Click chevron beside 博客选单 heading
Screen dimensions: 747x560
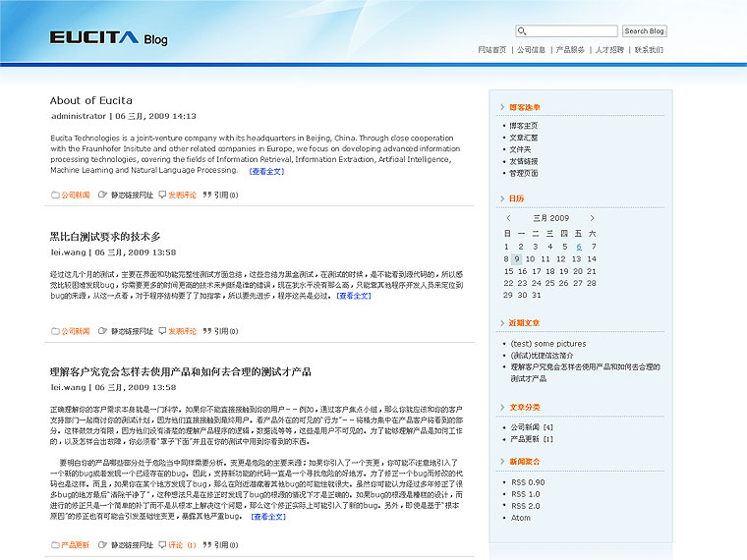pyautogui.click(x=502, y=107)
